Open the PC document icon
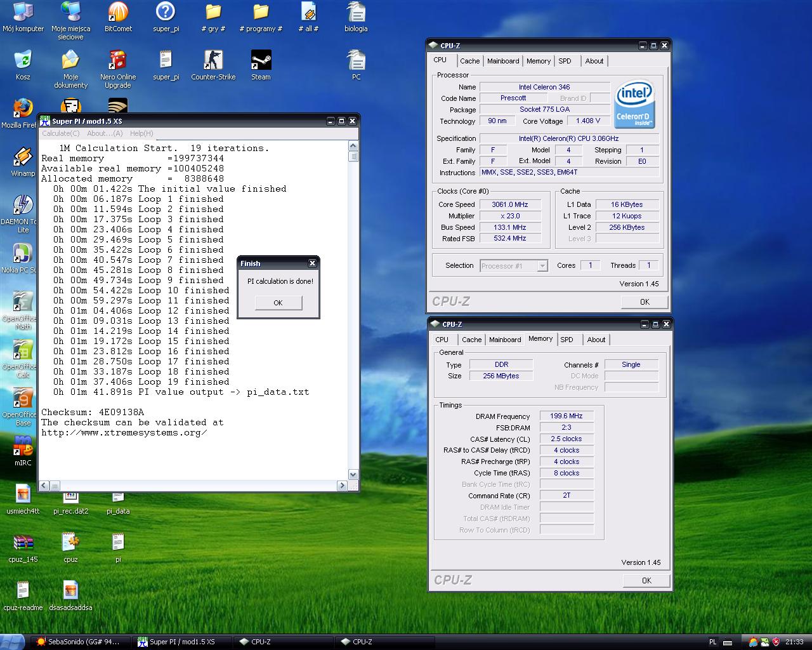The height and width of the screenshot is (650, 812). 356,65
